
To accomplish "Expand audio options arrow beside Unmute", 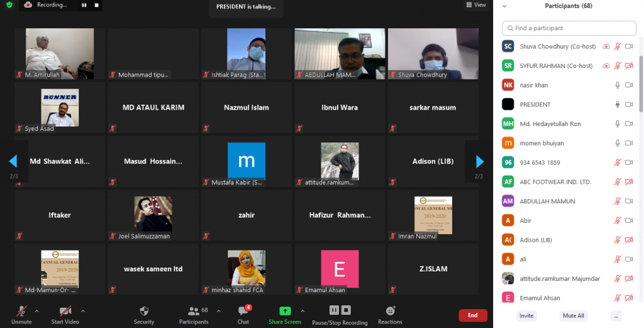I will [36, 311].
